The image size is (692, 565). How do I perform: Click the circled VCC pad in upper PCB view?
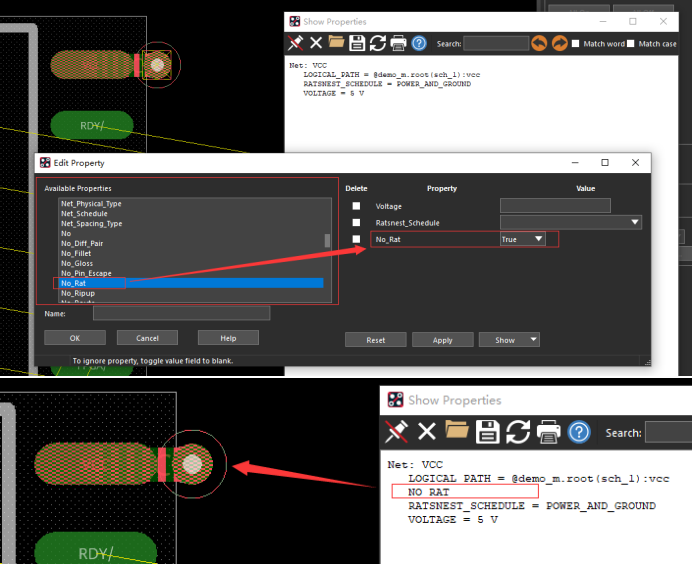click(x=157, y=65)
